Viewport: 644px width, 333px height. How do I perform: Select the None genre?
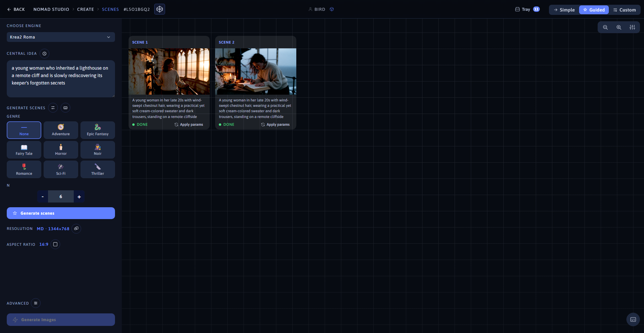click(x=24, y=130)
